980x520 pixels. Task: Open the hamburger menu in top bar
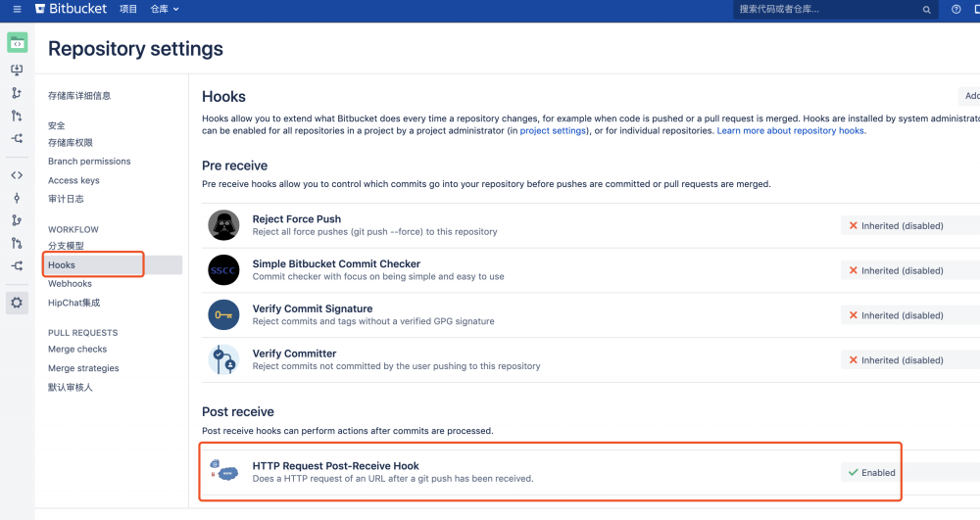pos(17,9)
